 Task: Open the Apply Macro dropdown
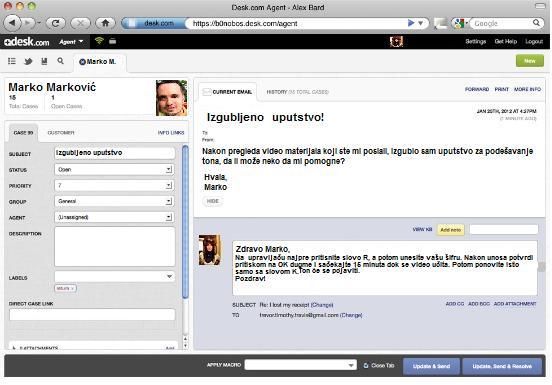(301, 365)
